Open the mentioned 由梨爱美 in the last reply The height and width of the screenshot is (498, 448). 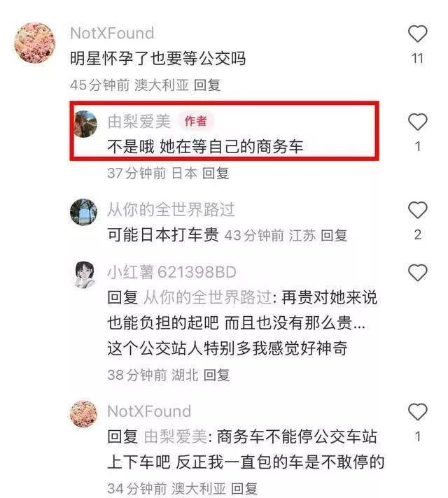tap(176, 436)
